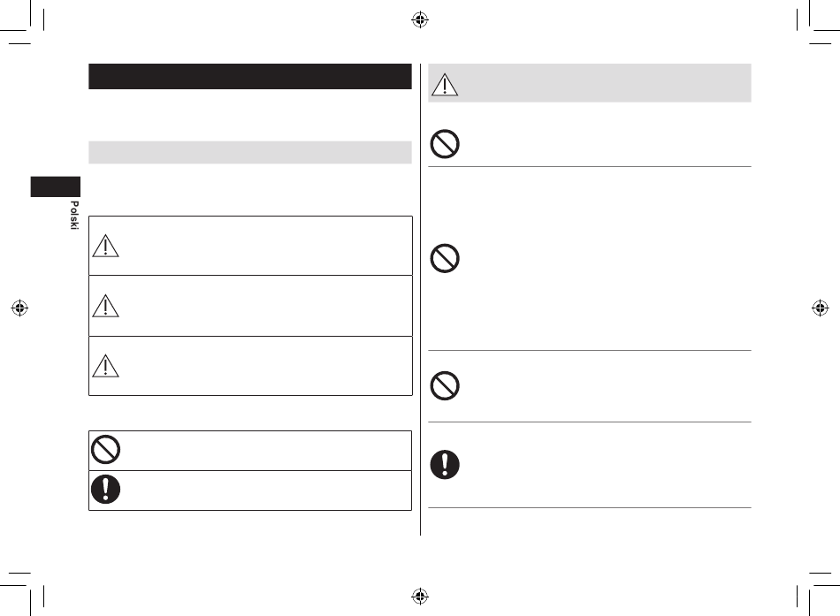Viewport: 840px width, 616px height.
Task: Select the registration mark on the right margin
Action: tap(821, 308)
